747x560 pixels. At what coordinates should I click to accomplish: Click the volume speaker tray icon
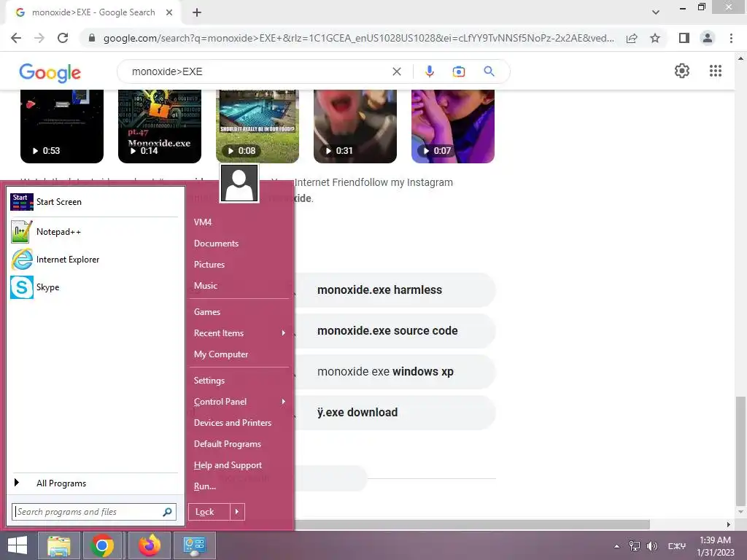651,546
